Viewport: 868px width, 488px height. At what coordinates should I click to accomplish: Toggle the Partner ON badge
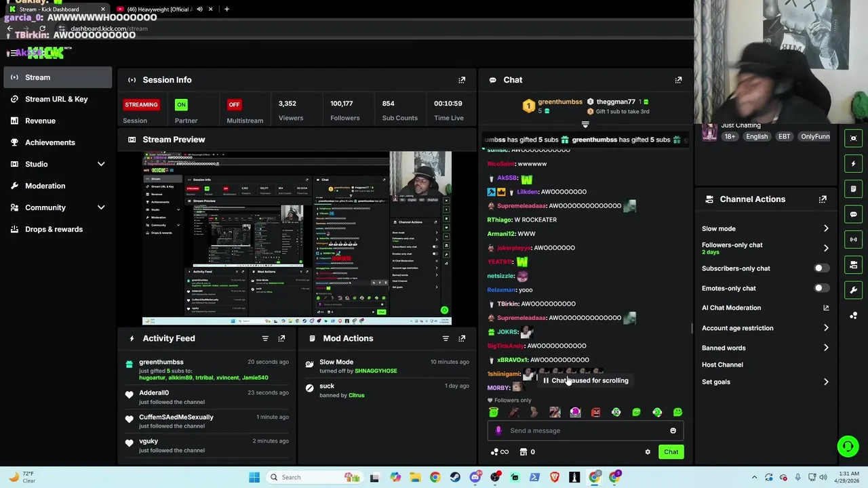click(181, 104)
